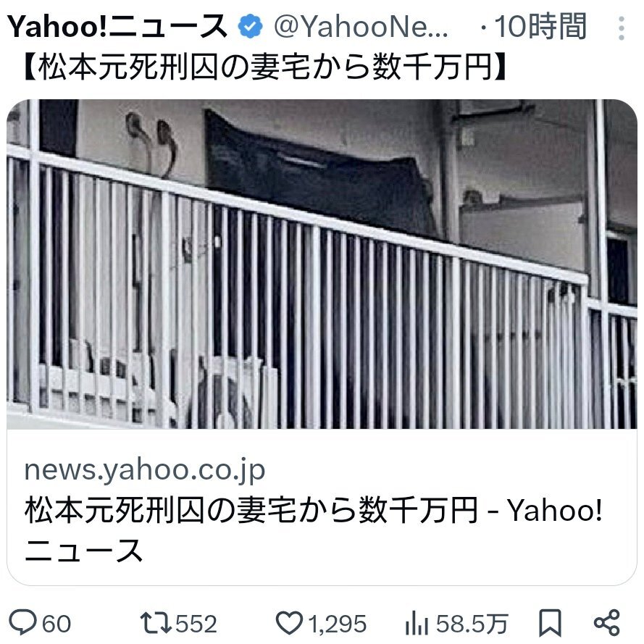Open the balcony photo preview image
This screenshot has width=644, height=644.
[x=322, y=264]
